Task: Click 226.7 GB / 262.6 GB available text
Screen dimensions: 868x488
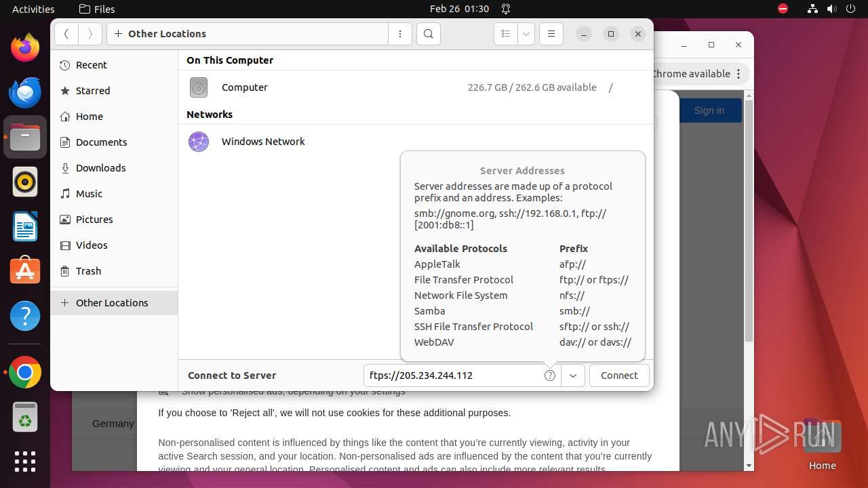Action: click(532, 87)
